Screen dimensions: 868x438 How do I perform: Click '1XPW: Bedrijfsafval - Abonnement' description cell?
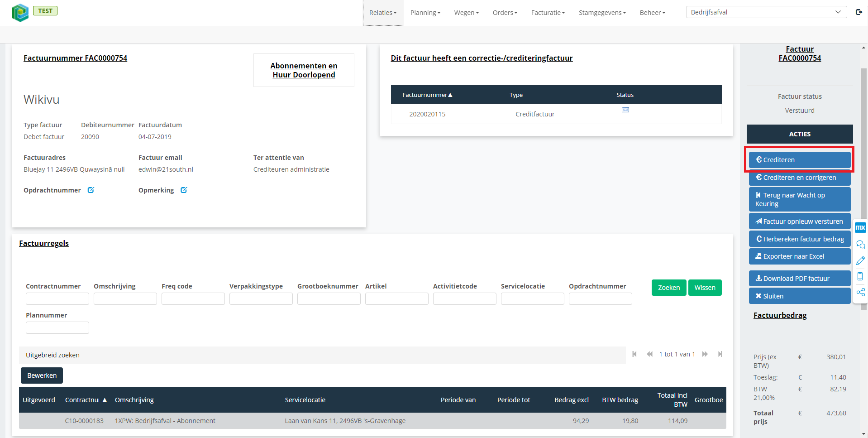165,421
